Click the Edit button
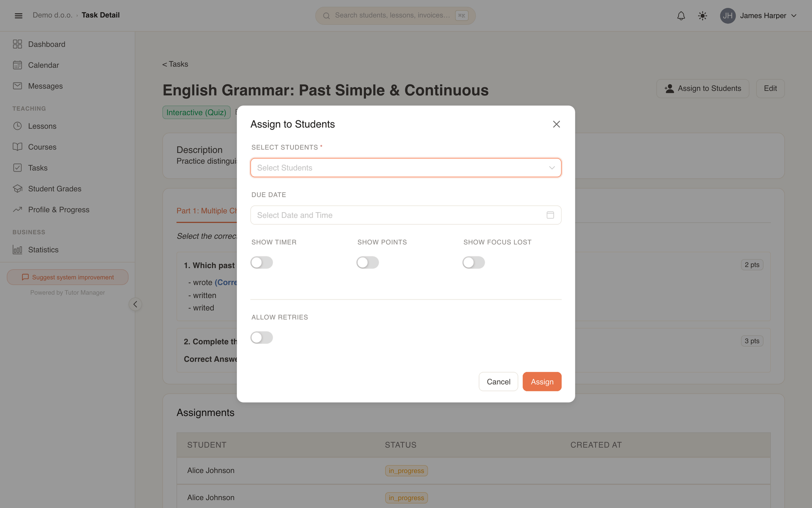812x508 pixels. click(770, 89)
